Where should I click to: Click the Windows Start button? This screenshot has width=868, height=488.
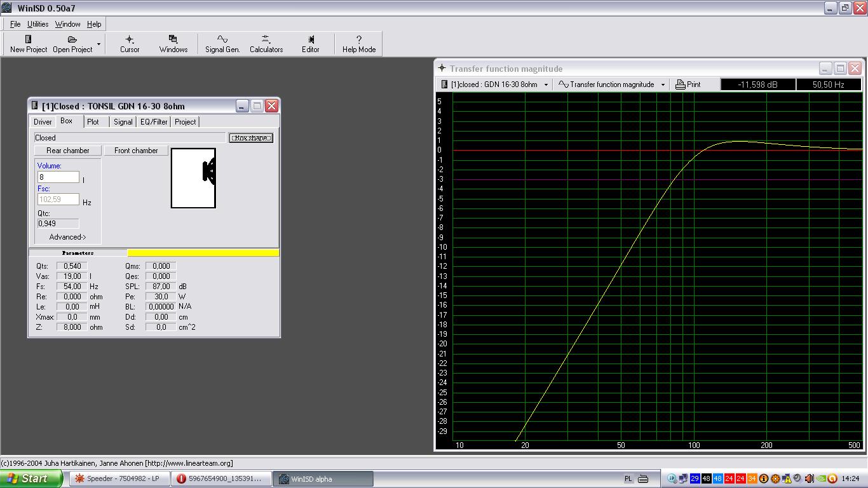(31, 478)
